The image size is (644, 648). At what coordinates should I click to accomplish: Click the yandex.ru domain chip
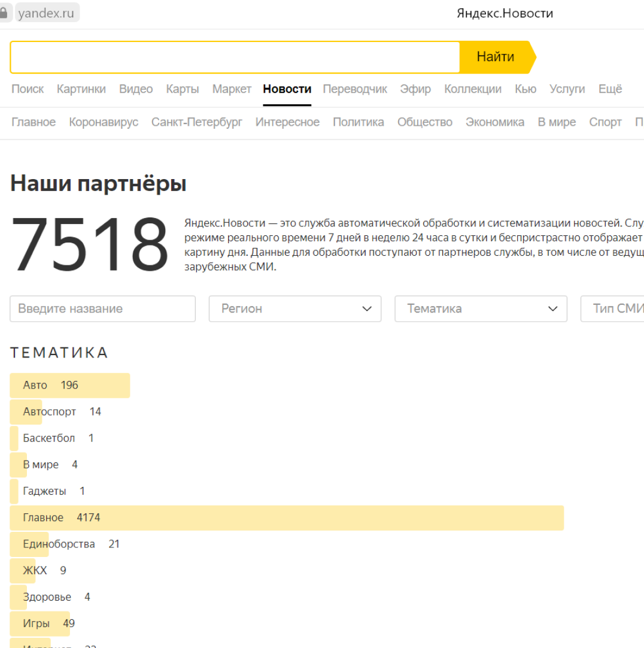[x=46, y=13]
